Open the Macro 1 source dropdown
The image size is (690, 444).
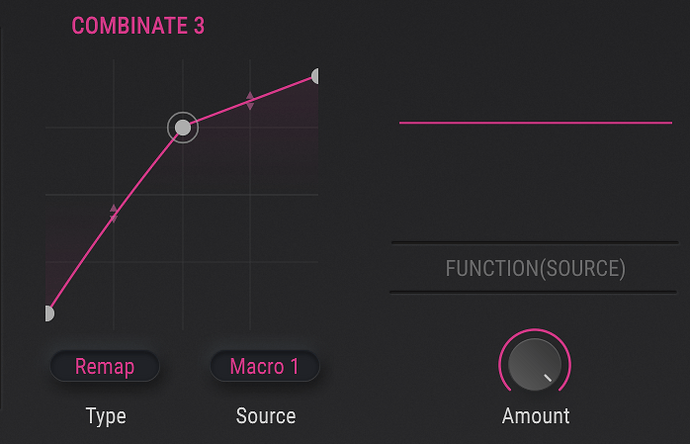(265, 366)
